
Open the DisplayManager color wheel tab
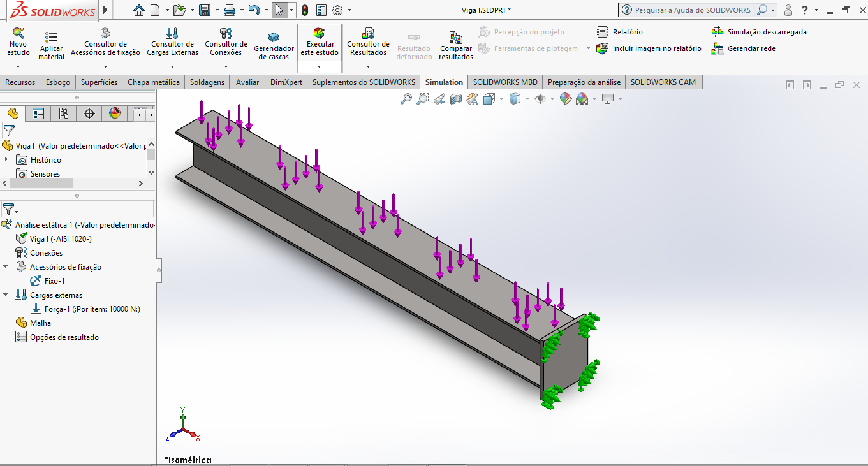click(x=115, y=113)
